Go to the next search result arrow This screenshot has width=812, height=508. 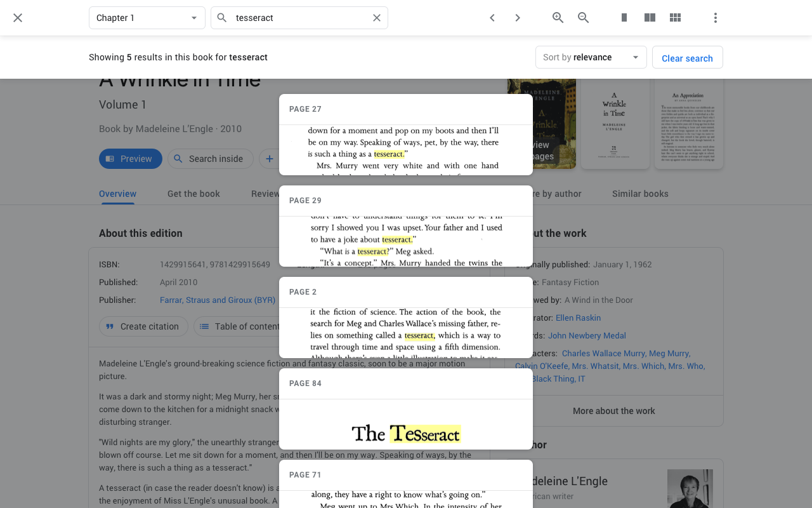(517, 18)
